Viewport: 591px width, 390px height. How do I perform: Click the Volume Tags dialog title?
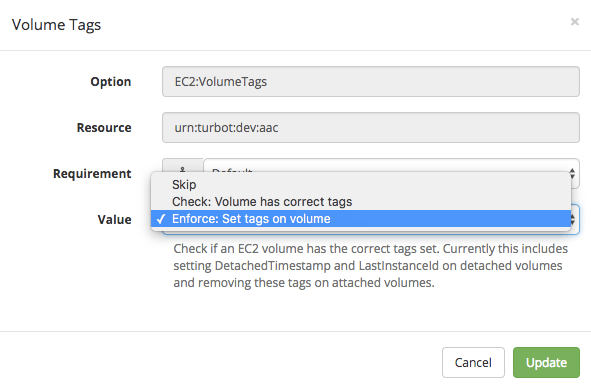(57, 25)
